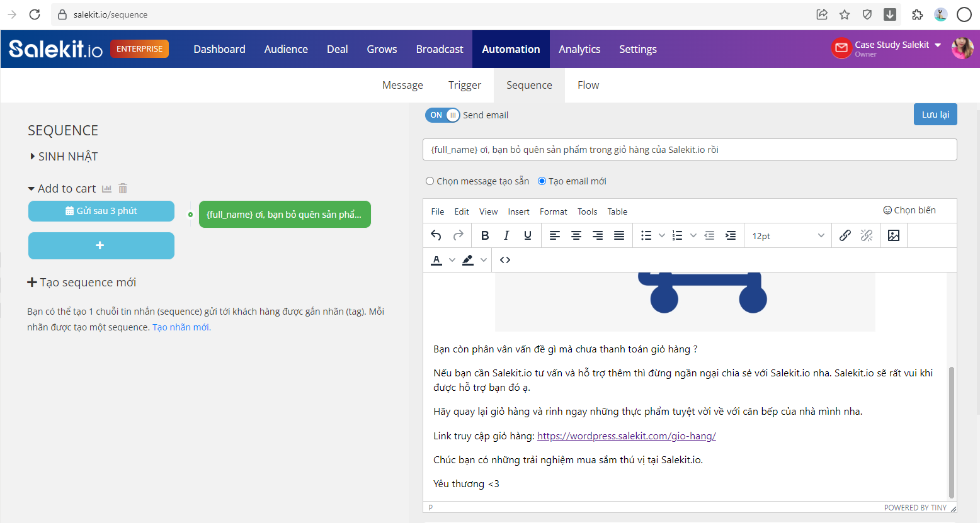Image resolution: width=980 pixels, height=523 pixels.
Task: Click the download extension icon in browser
Action: pyautogui.click(x=890, y=14)
